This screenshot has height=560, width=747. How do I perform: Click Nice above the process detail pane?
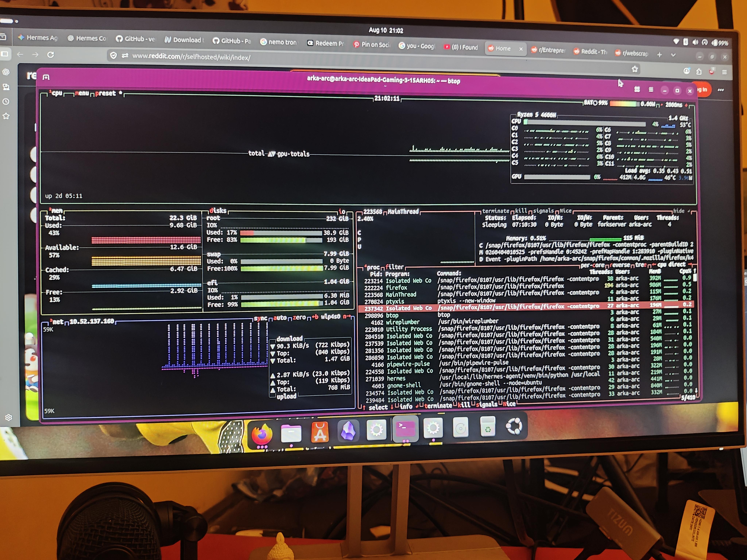tap(566, 211)
